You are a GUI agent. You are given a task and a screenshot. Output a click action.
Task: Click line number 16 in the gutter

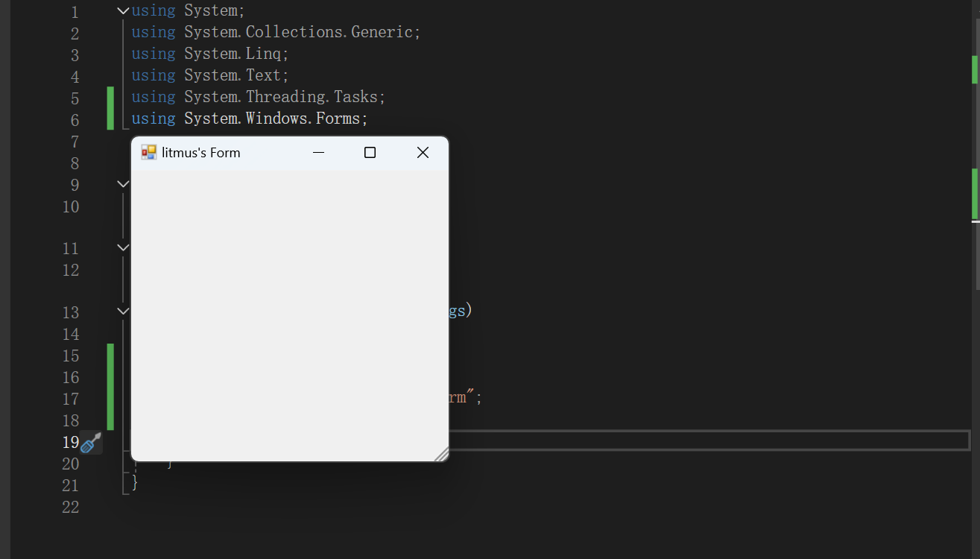click(71, 377)
